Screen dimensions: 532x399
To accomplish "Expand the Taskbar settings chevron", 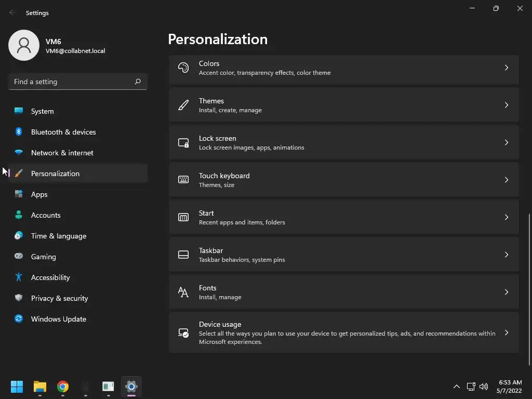I will coord(507,255).
